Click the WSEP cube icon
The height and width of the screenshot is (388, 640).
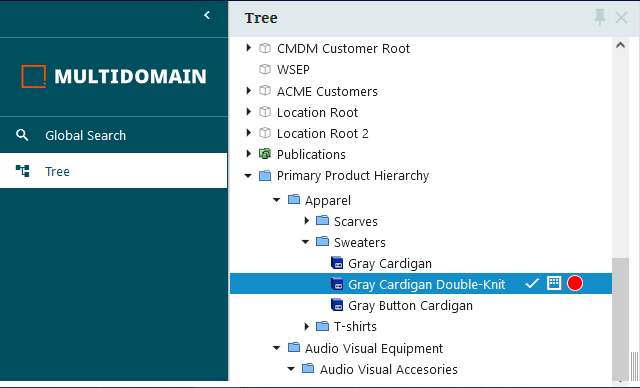pyautogui.click(x=265, y=69)
